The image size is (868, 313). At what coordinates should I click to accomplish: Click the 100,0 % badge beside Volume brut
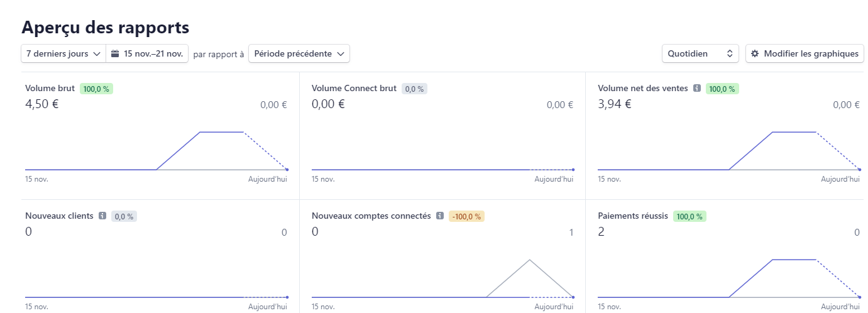tap(96, 89)
